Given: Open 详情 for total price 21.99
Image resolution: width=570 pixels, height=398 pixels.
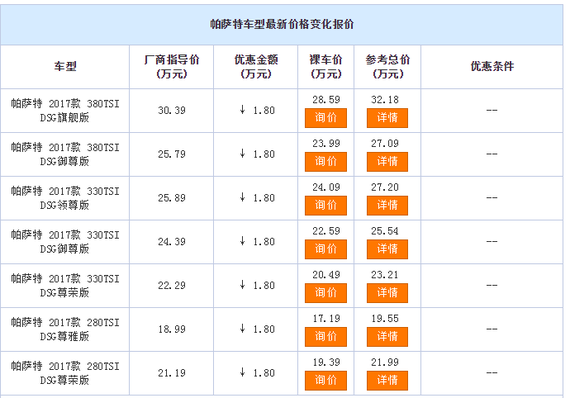Looking at the screenshot, I should (x=387, y=380).
